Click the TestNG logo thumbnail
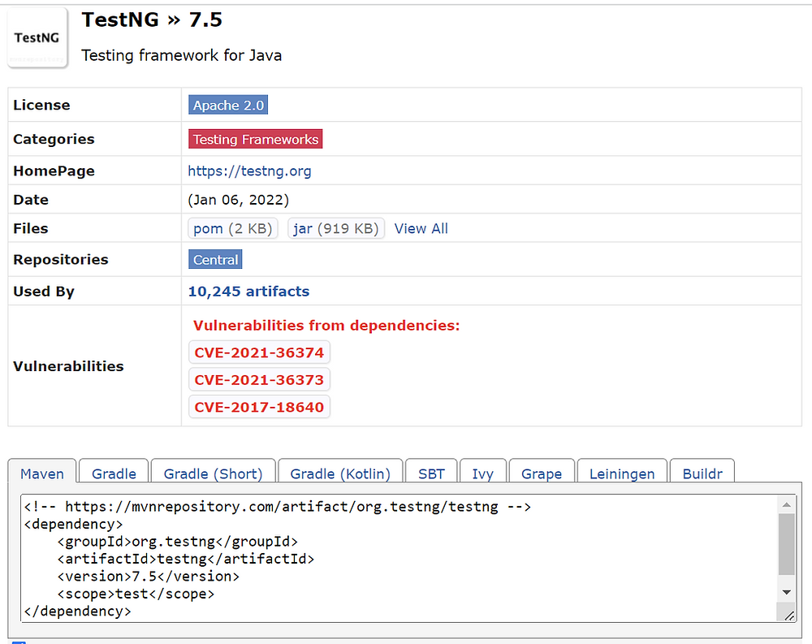The height and width of the screenshot is (644, 812). pyautogui.click(x=37, y=38)
